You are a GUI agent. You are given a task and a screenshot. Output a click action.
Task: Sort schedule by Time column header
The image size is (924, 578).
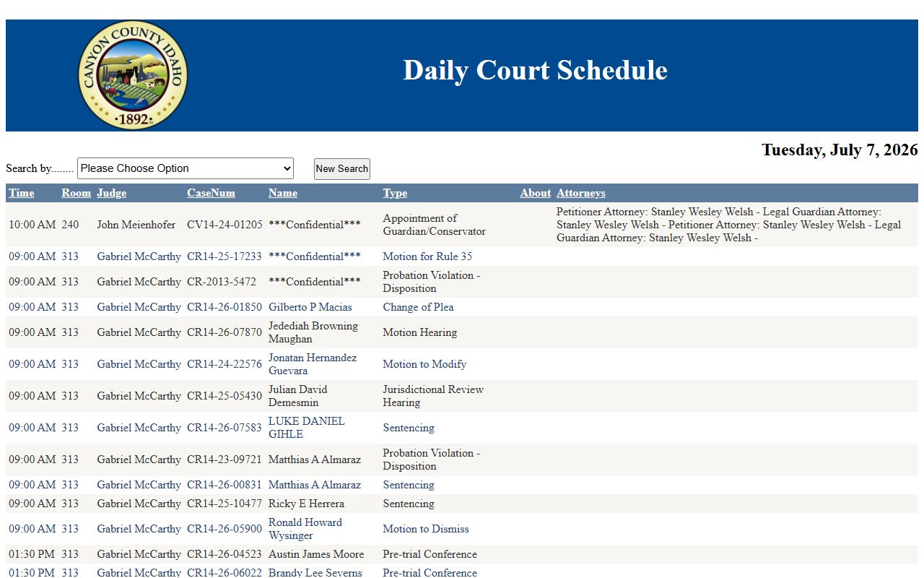(22, 193)
